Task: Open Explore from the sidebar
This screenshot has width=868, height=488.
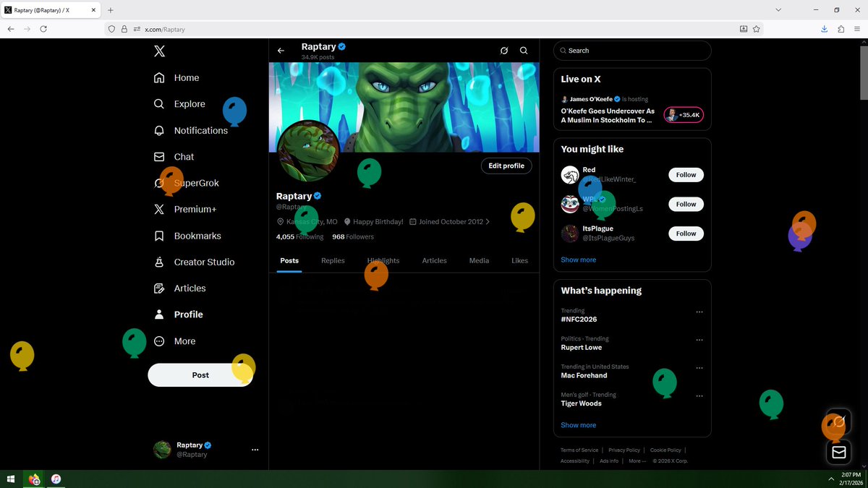Action: coord(180,104)
